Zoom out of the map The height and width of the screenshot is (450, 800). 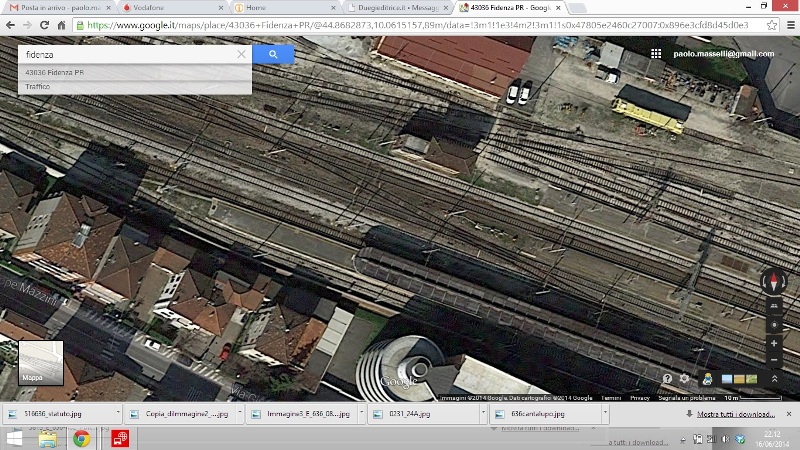pos(774,359)
